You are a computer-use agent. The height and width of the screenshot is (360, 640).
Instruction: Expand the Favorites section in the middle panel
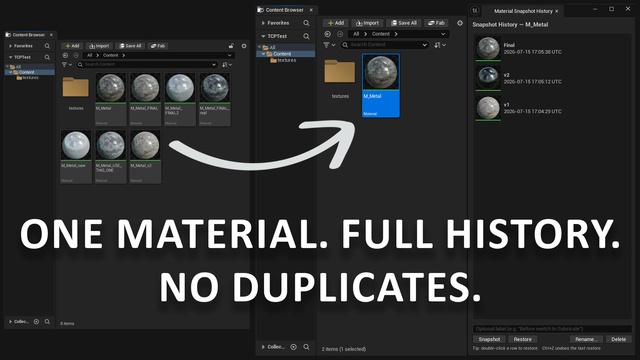click(x=263, y=23)
